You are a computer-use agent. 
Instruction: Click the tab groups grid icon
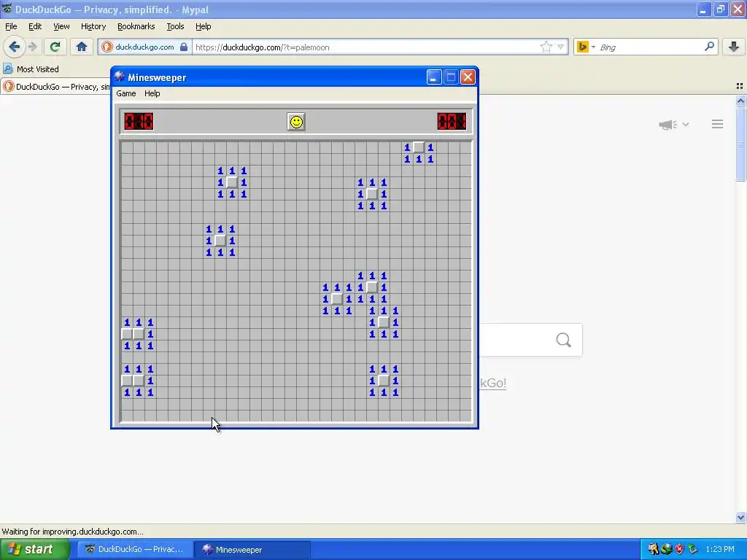740,86
